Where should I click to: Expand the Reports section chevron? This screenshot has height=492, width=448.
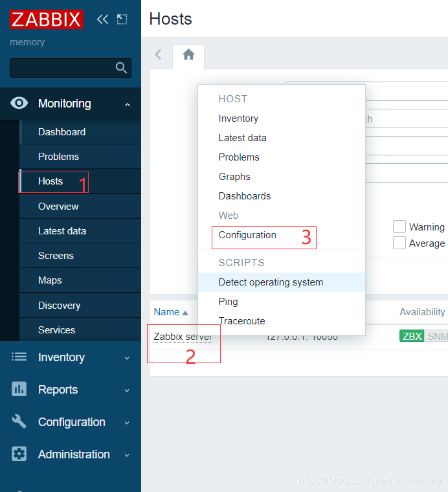pos(127,390)
